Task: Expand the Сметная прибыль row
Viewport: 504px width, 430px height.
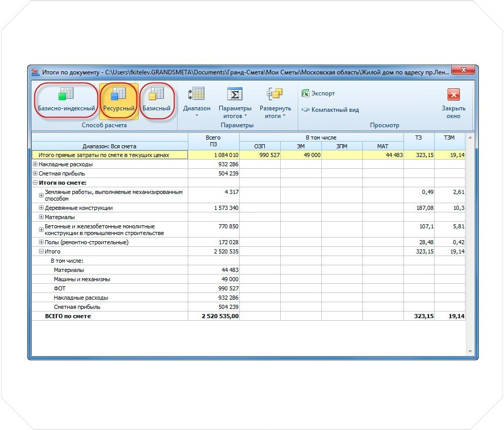Action: (35, 173)
